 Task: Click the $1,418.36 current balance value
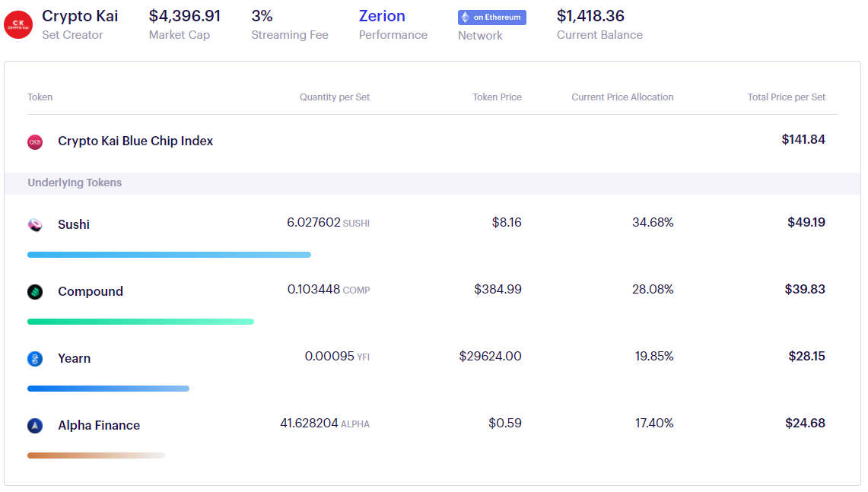[590, 16]
